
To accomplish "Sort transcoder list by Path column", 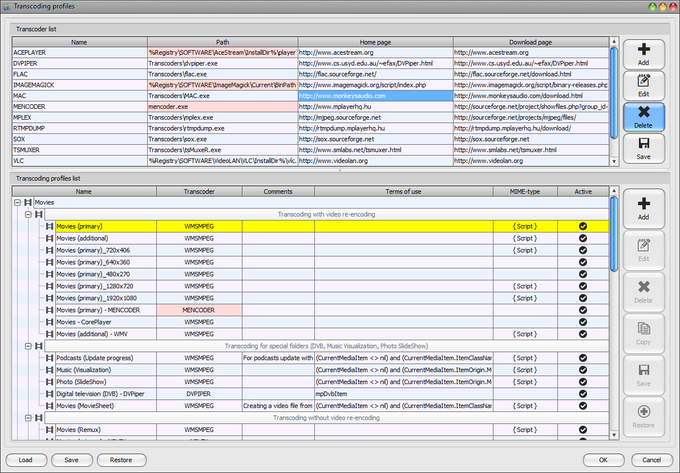I will (x=222, y=42).
